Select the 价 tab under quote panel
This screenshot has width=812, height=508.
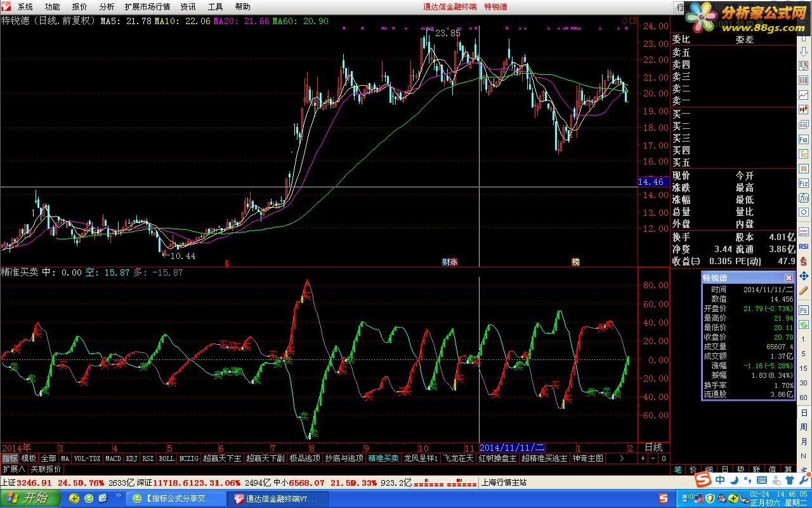pyautogui.click(x=693, y=470)
